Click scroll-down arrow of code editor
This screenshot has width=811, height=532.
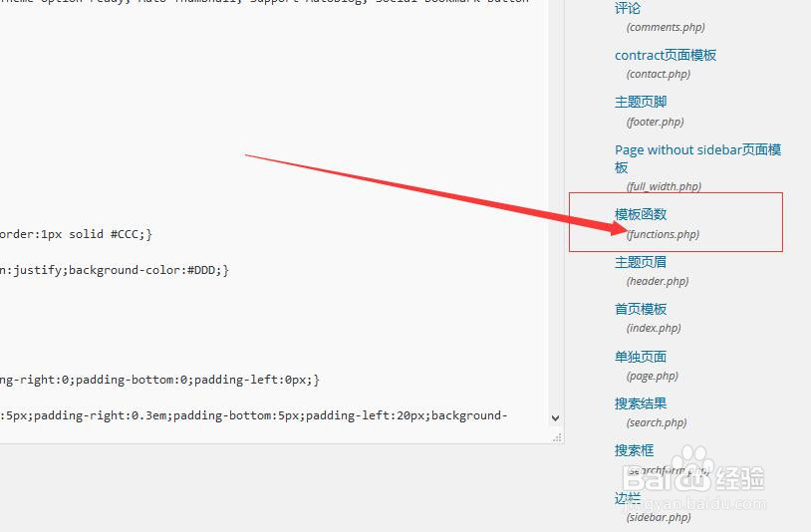pos(556,417)
